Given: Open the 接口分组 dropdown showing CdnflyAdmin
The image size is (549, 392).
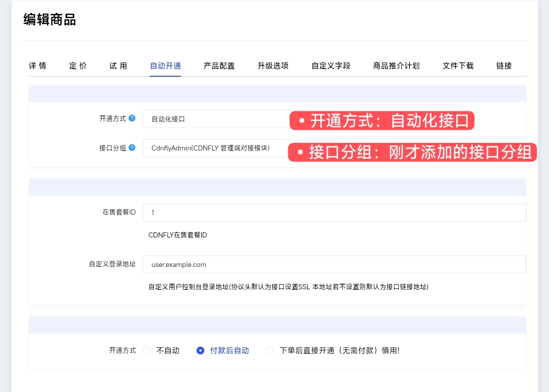Looking at the screenshot, I should [x=213, y=148].
